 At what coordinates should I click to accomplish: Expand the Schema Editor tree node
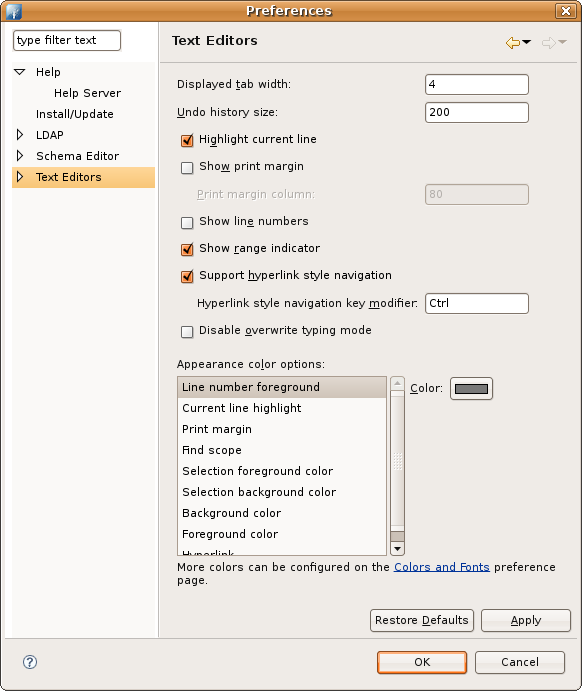(20, 156)
